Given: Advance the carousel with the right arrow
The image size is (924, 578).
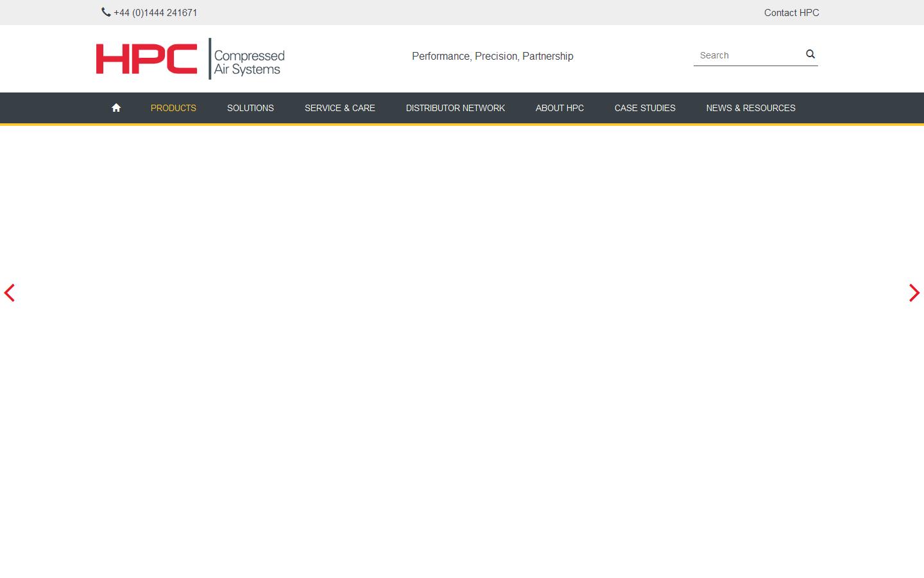Looking at the screenshot, I should 914,293.
